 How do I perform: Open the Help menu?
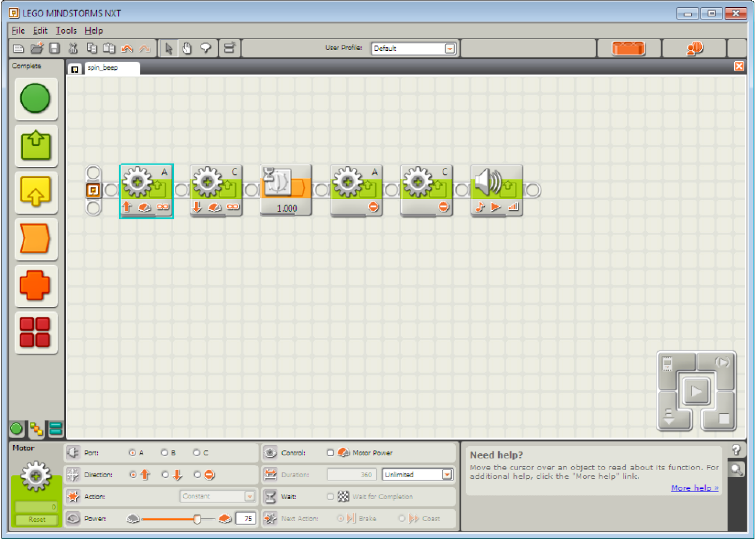point(94,31)
